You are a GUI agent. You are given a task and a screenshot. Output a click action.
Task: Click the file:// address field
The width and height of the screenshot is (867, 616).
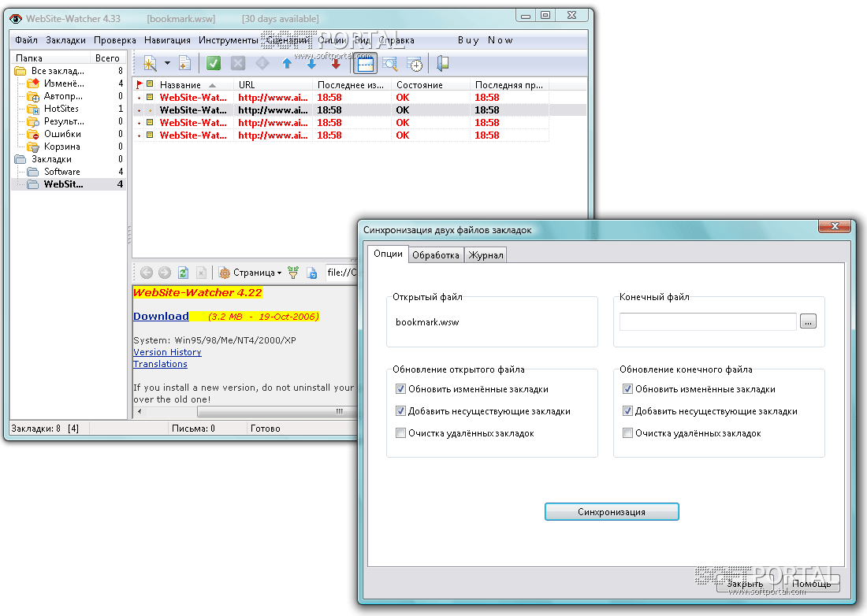(x=342, y=273)
